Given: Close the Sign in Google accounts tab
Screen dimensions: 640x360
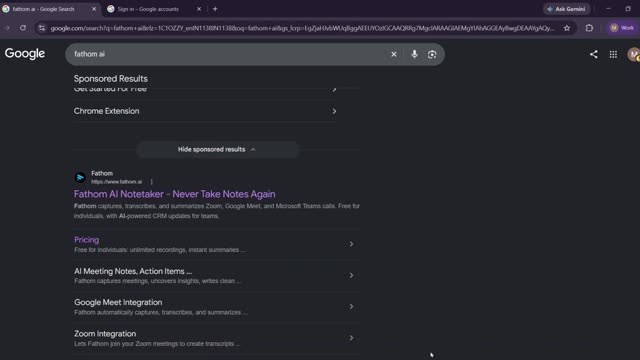Looking at the screenshot, I should click(x=199, y=9).
